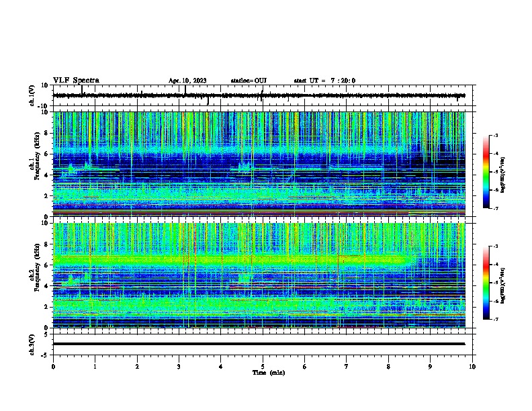Click the ch.2 spectrogram 8 kHz tick label

(46, 244)
